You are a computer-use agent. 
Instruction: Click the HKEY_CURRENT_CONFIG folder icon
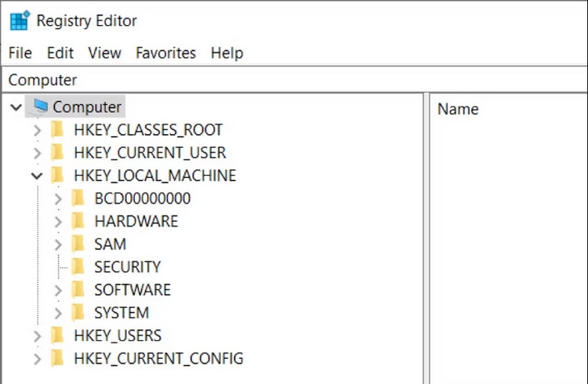57,358
